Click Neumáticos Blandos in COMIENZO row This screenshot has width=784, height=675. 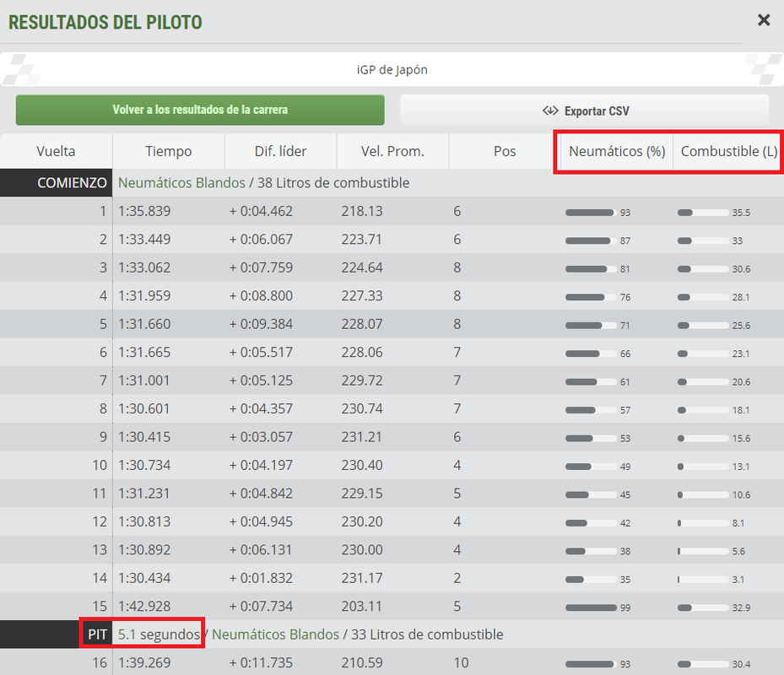[182, 183]
